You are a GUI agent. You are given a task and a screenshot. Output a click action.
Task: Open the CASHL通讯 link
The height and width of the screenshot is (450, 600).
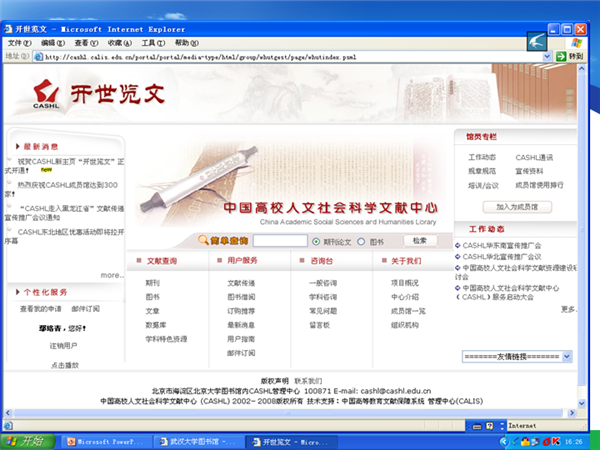pos(534,157)
